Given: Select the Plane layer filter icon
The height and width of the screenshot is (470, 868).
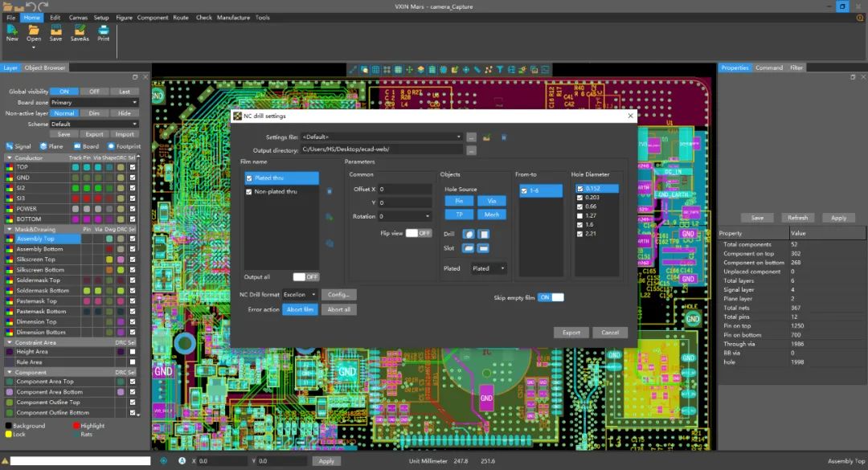Looking at the screenshot, I should [x=43, y=146].
